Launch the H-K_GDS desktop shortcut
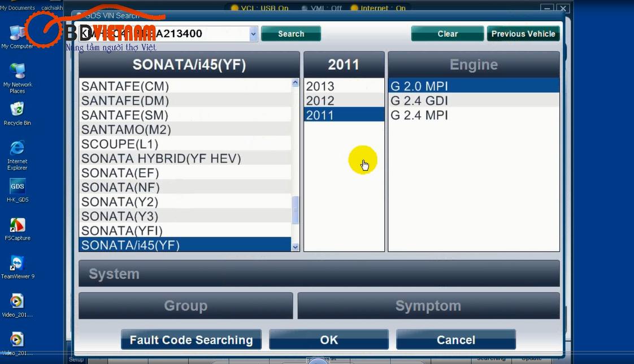 (x=18, y=190)
